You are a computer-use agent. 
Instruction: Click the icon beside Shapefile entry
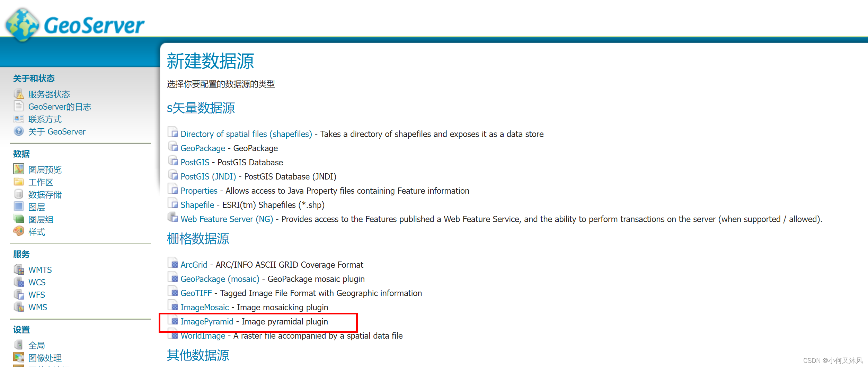tap(173, 203)
